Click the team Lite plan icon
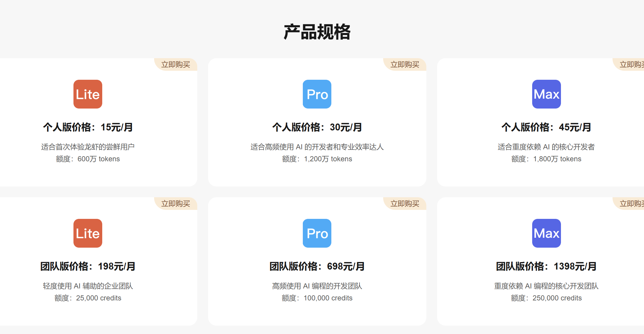Image resolution: width=644 pixels, height=334 pixels. (x=88, y=233)
